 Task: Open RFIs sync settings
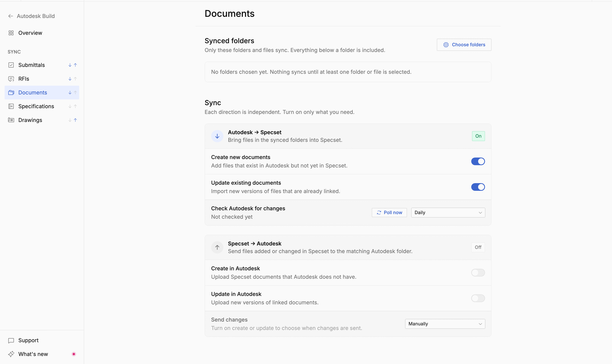click(42, 79)
